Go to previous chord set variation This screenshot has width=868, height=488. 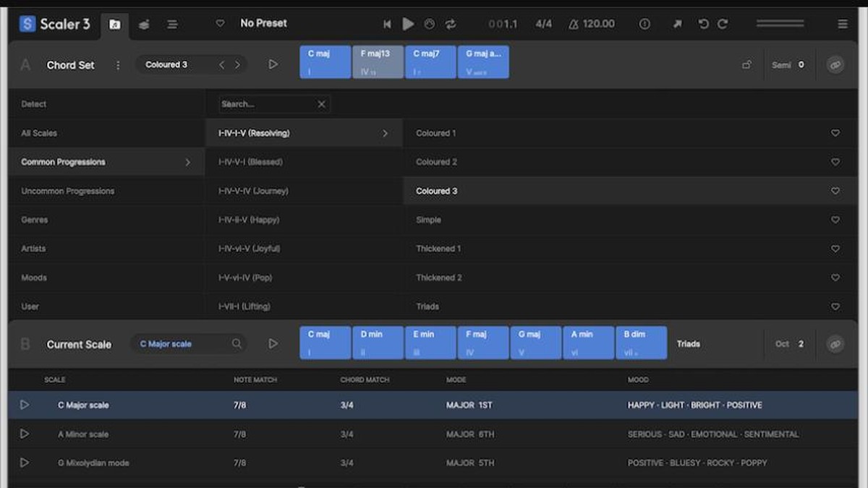pyautogui.click(x=221, y=65)
